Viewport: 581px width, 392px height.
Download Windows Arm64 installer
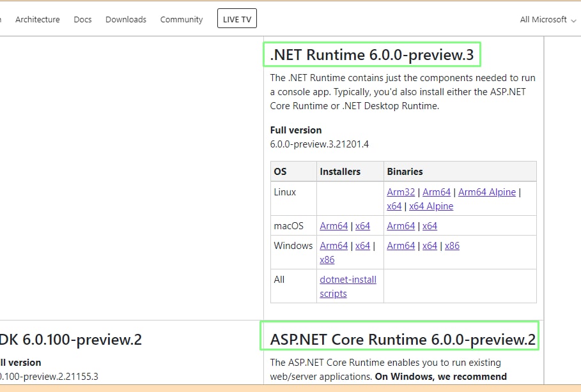click(x=334, y=246)
